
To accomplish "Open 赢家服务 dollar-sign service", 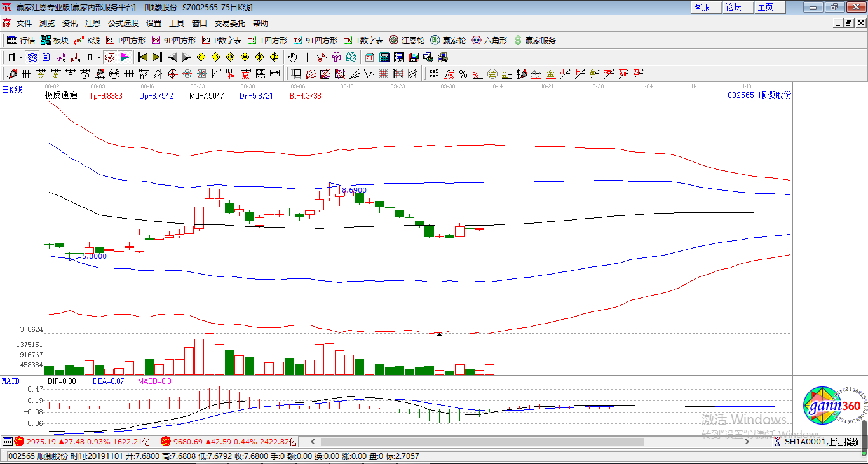I will (x=534, y=40).
